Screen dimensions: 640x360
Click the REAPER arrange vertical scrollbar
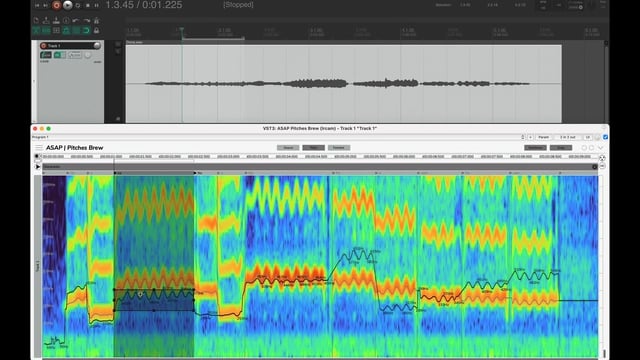607,82
